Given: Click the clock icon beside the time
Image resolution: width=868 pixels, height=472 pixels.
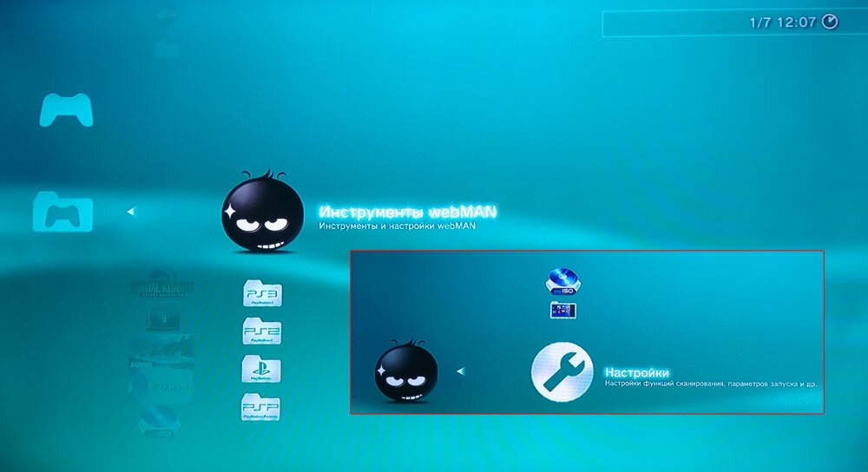Looking at the screenshot, I should 830,22.
